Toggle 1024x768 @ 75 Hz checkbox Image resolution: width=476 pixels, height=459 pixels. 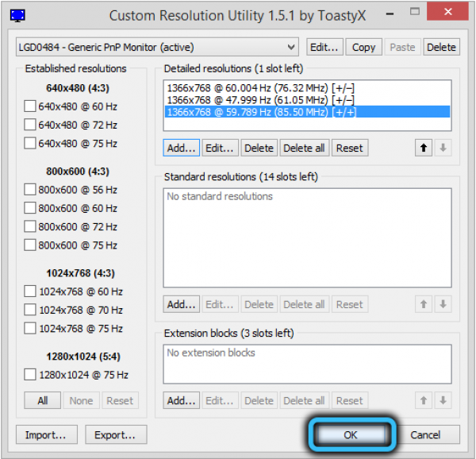30,329
